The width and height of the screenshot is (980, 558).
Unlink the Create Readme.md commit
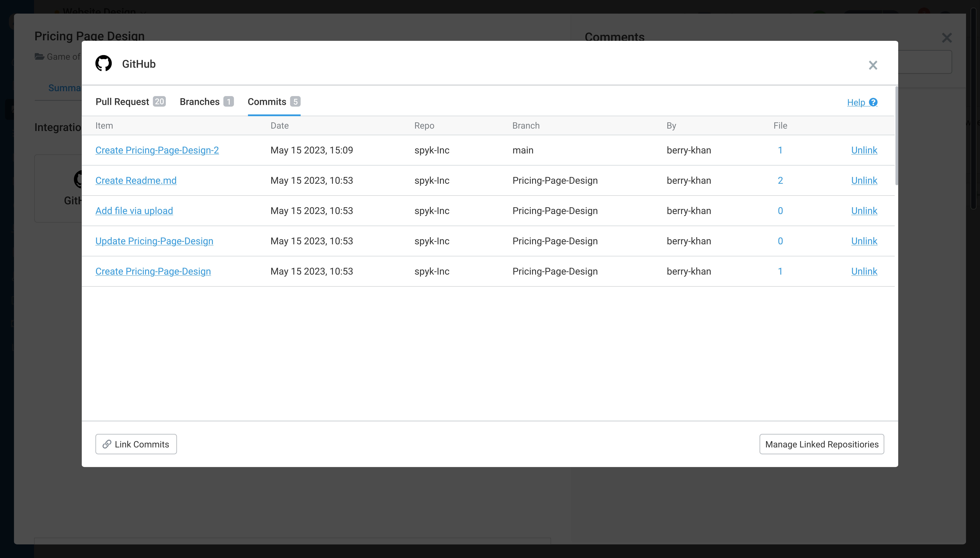click(864, 180)
